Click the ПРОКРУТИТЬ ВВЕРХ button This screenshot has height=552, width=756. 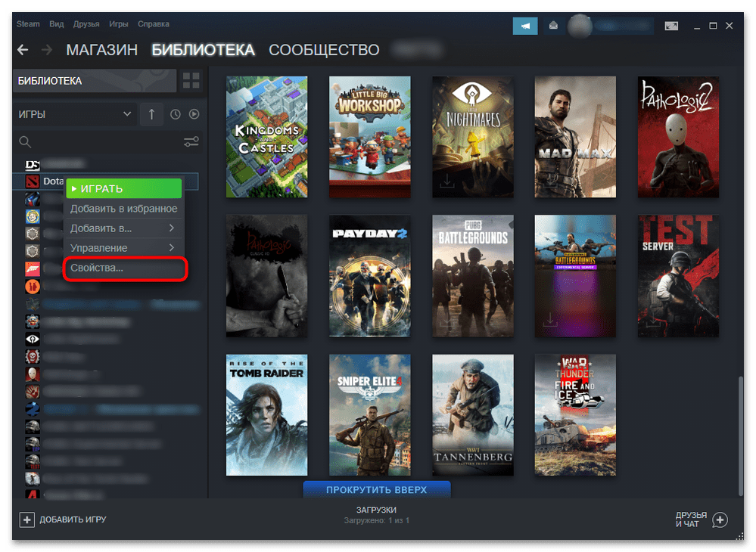(376, 490)
